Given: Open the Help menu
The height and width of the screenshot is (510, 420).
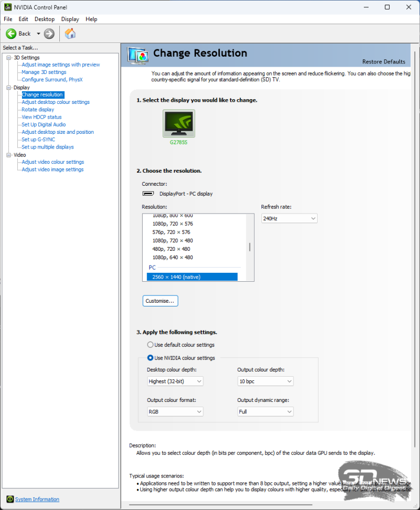Looking at the screenshot, I should click(91, 19).
